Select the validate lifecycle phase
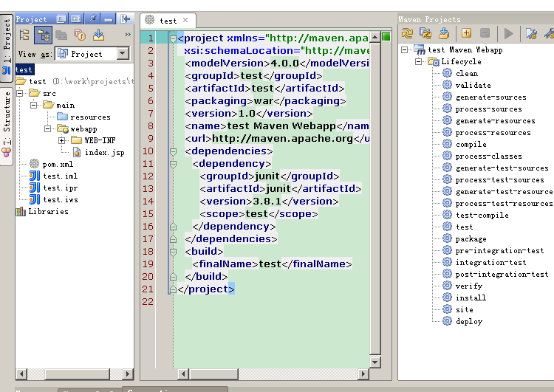 [x=466, y=85]
